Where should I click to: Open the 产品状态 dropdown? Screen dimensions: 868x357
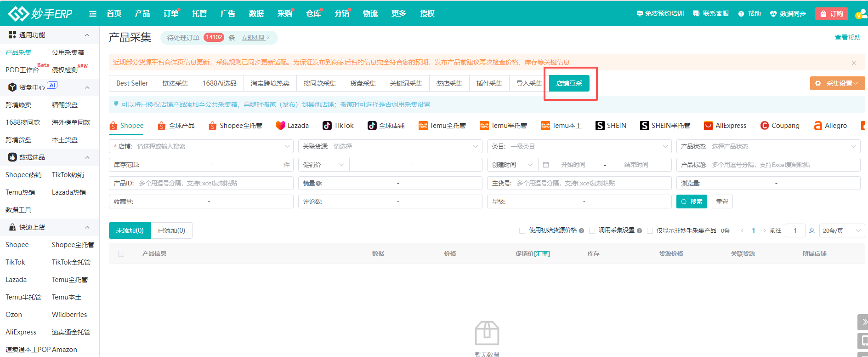coord(768,146)
